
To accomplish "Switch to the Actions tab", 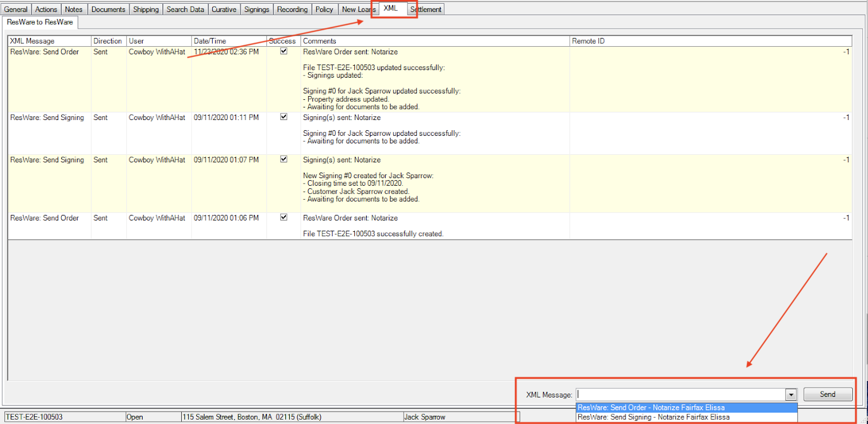I will pyautogui.click(x=46, y=9).
